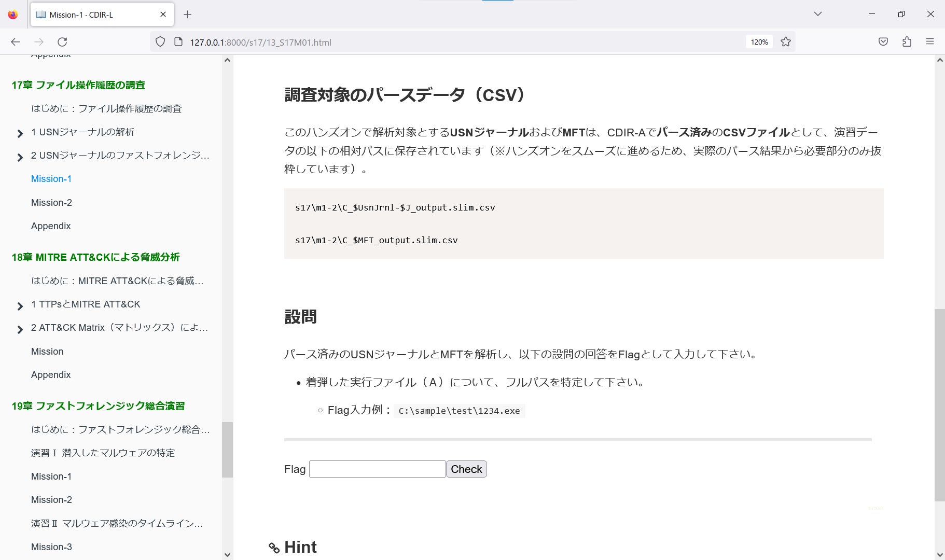The width and height of the screenshot is (945, 560).
Task: Open the Extensions puzzle icon
Action: point(907,42)
